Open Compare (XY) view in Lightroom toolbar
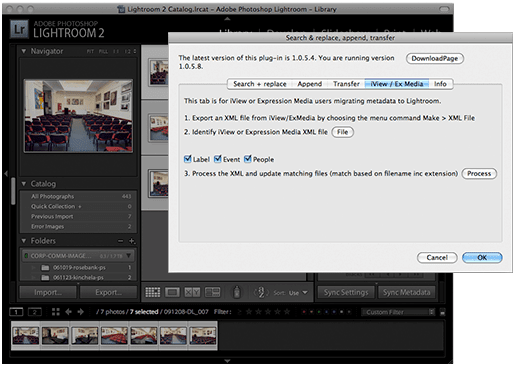The width and height of the screenshot is (515, 366). [192, 292]
